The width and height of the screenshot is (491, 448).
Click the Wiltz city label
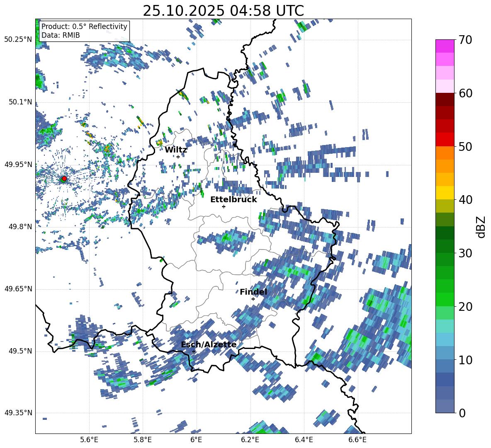(176, 150)
